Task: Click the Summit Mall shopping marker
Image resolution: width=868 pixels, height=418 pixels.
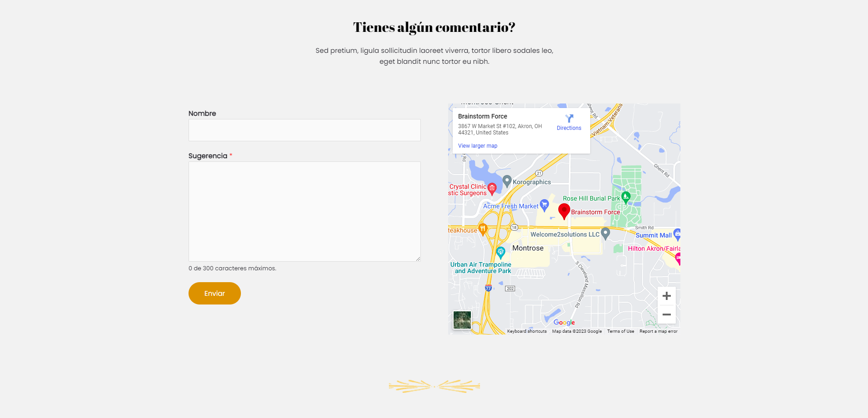Action: 677,234
